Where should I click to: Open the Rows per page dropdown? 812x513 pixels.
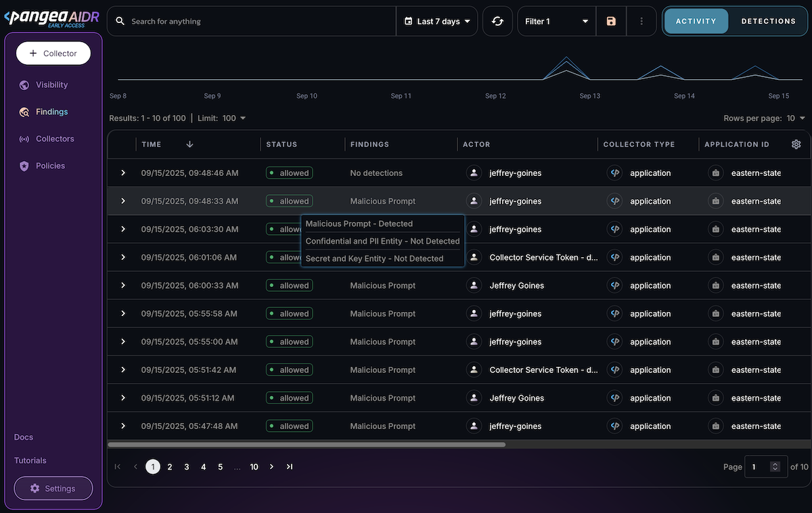[795, 118]
